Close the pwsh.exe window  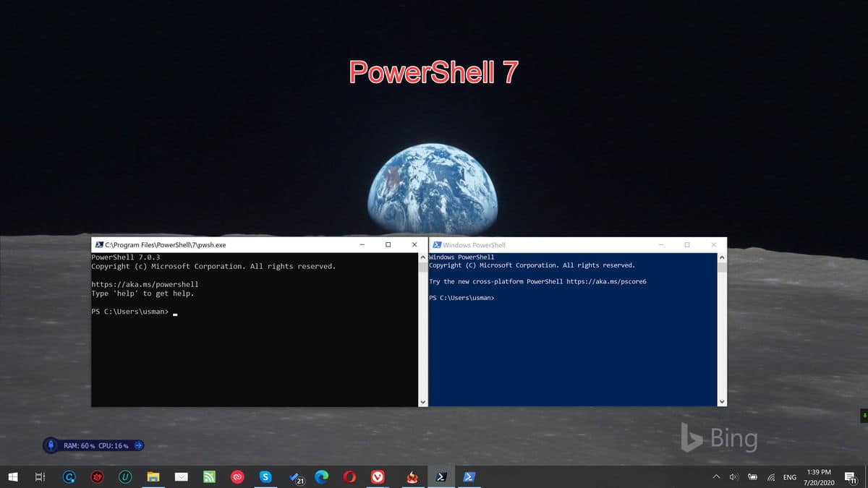(x=414, y=245)
